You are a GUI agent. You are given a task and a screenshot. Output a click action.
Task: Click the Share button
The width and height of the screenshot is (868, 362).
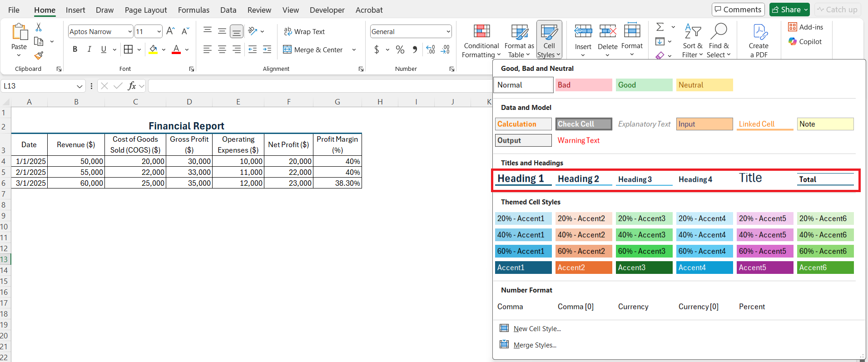(x=789, y=10)
